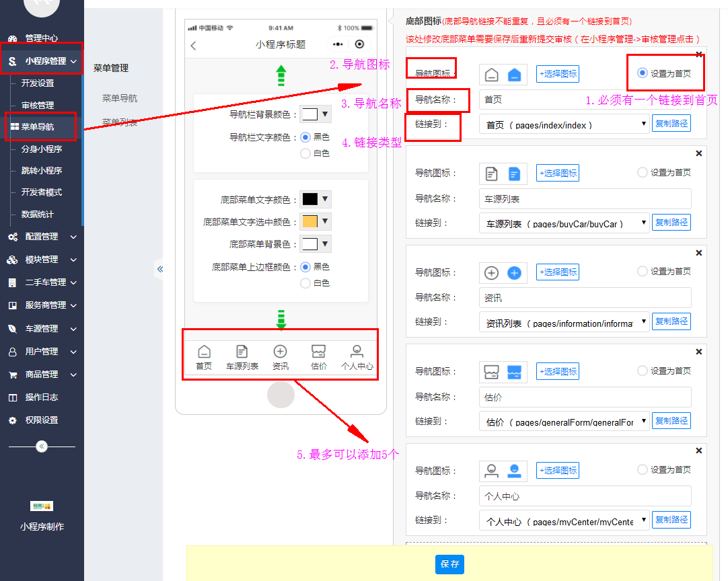
Task: Click the 车源列表 list icon in bottom navigation preview
Action: point(242,350)
